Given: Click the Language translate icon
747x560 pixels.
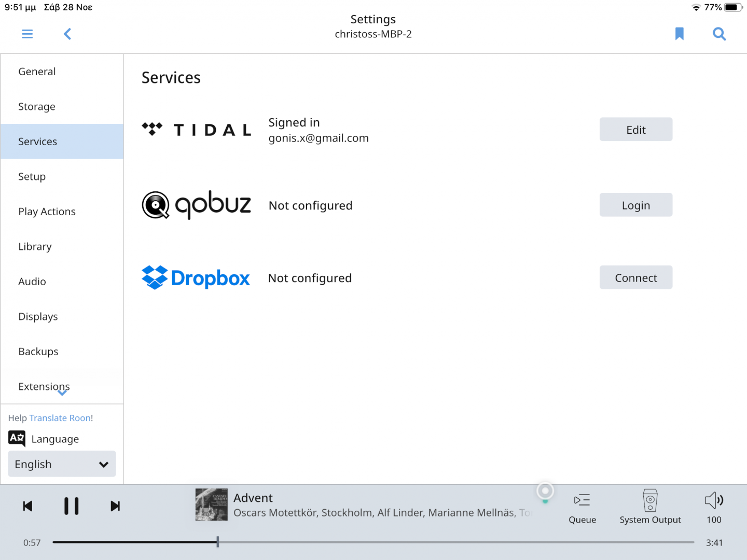Looking at the screenshot, I should point(17,439).
